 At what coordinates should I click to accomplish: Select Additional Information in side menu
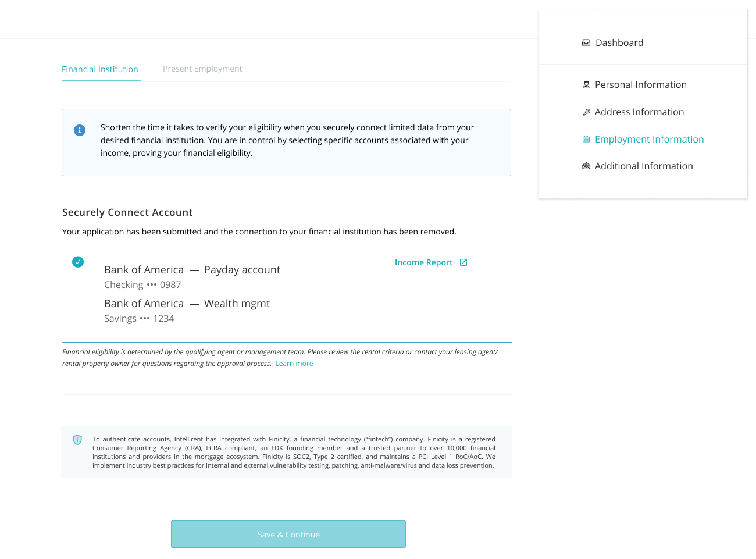[x=644, y=166]
